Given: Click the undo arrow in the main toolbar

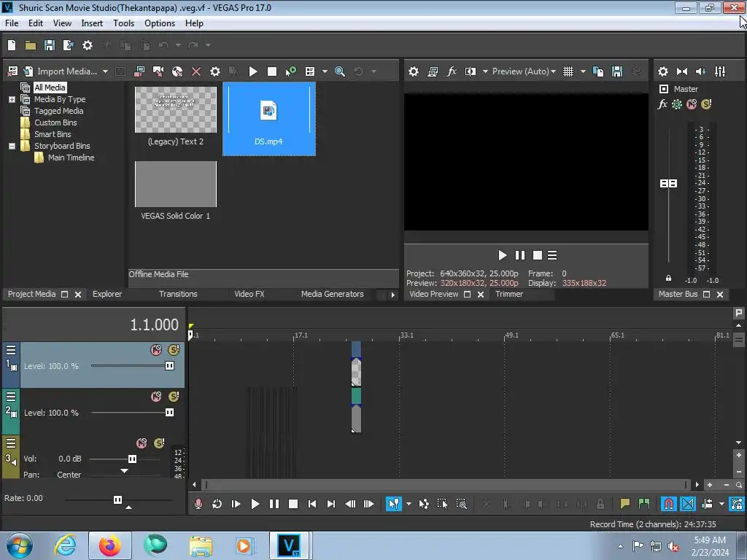Looking at the screenshot, I should [x=163, y=45].
